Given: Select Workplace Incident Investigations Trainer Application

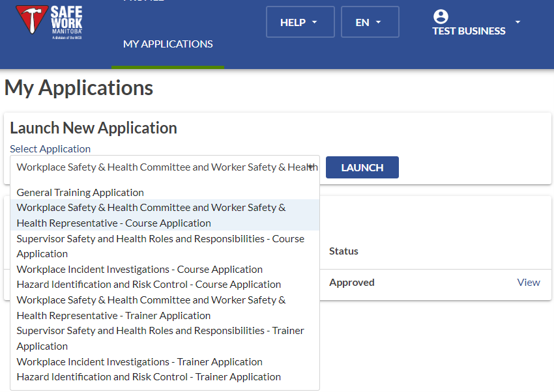Looking at the screenshot, I should pyautogui.click(x=139, y=362).
